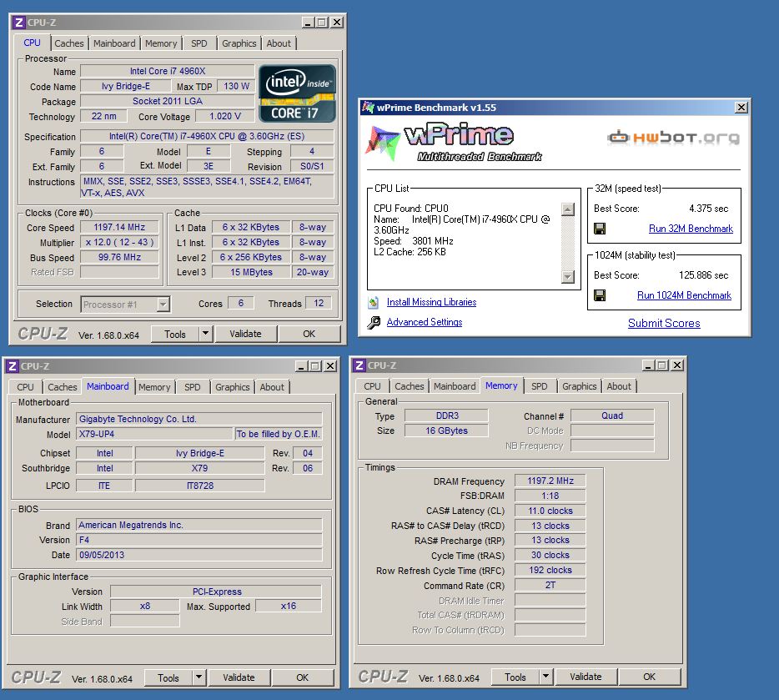779x700 pixels.
Task: Select SPD tab in Mainboard CPU-Z window
Action: point(193,387)
